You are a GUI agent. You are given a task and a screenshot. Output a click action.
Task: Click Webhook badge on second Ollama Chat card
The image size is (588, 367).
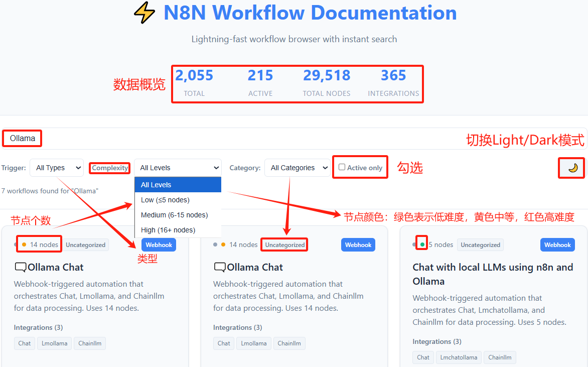coord(358,245)
